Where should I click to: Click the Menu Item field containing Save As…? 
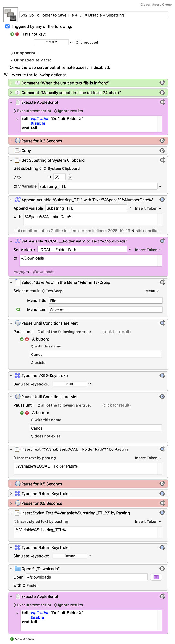106,310
